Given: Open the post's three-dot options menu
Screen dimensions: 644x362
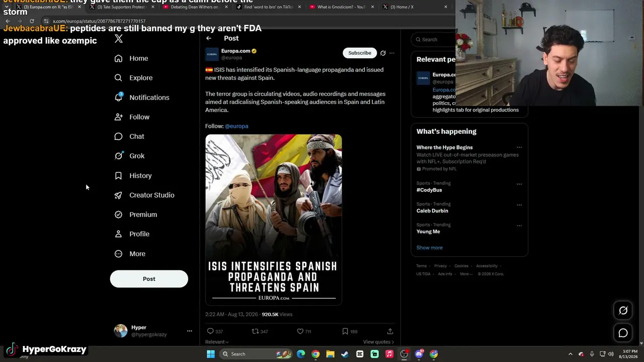Looking at the screenshot, I should 392,53.
